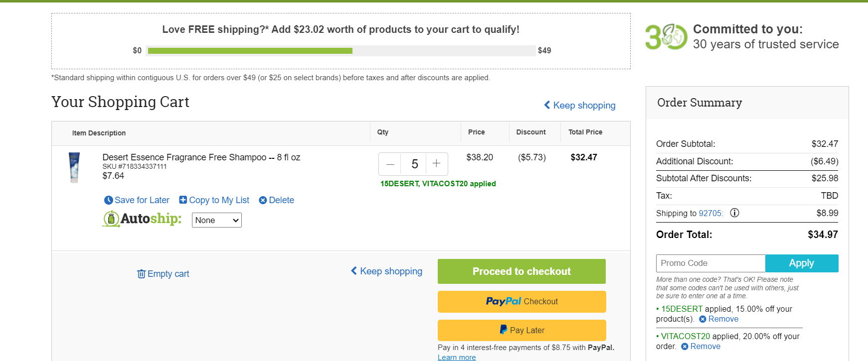The height and width of the screenshot is (361, 868).
Task: Click the shipping info circle icon
Action: point(734,213)
